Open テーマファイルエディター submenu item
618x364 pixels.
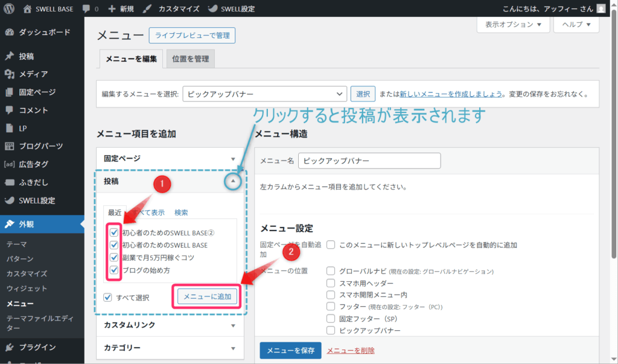[x=40, y=323]
